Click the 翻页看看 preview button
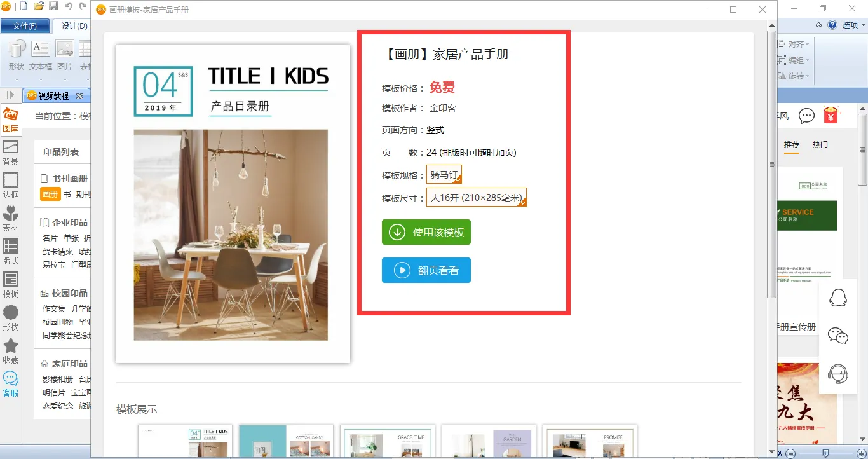This screenshot has height=459, width=868. [x=426, y=270]
